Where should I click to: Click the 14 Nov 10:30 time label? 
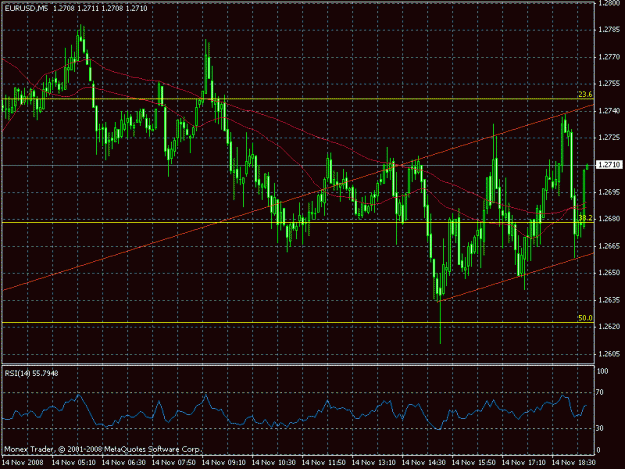[x=273, y=463]
